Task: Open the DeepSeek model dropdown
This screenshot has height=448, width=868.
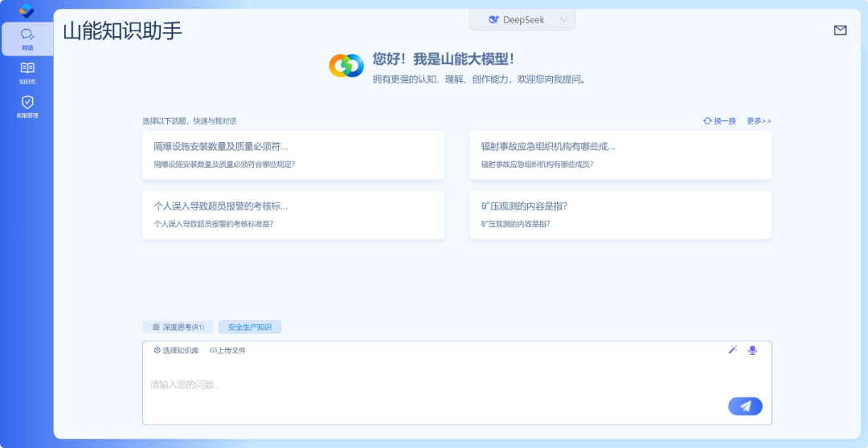Action: click(x=522, y=20)
